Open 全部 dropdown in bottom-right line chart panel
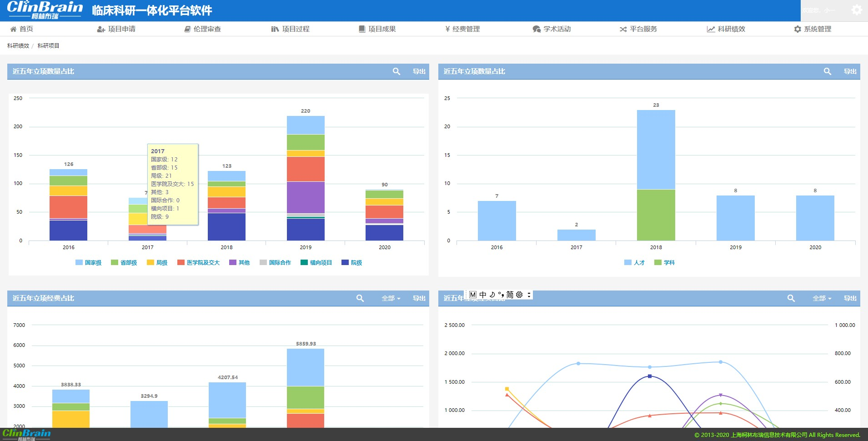The width and height of the screenshot is (868, 441). (822, 298)
